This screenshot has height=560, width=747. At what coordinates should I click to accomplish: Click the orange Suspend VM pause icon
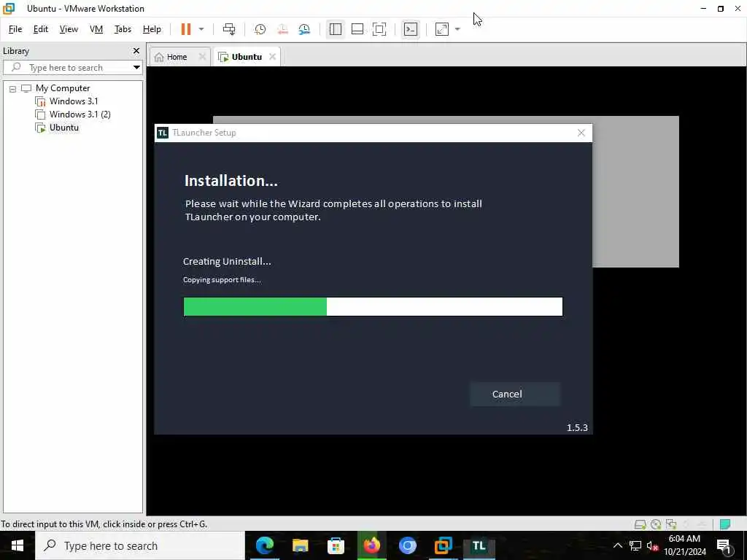click(x=186, y=29)
